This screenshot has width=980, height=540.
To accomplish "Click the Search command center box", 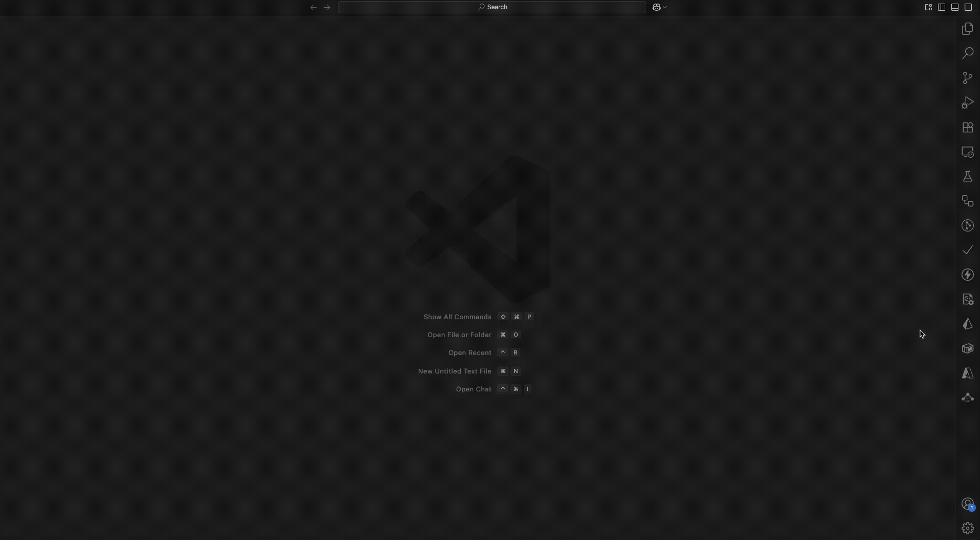I will click(x=492, y=7).
